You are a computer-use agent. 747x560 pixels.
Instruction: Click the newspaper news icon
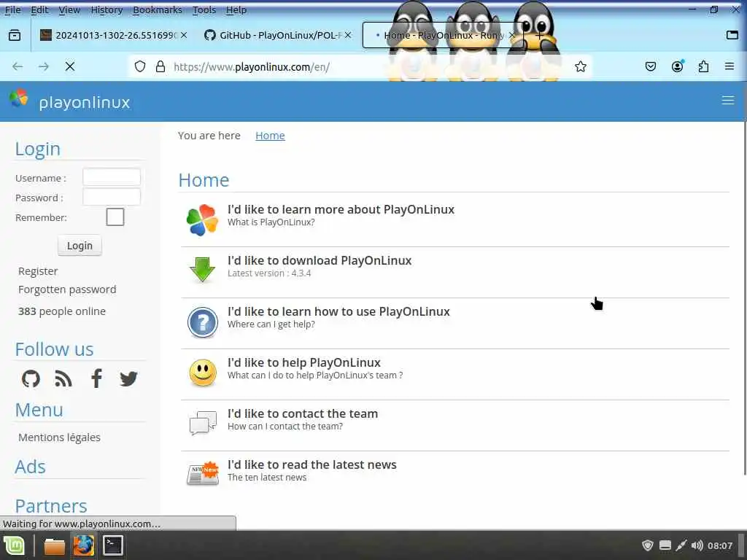coord(203,473)
